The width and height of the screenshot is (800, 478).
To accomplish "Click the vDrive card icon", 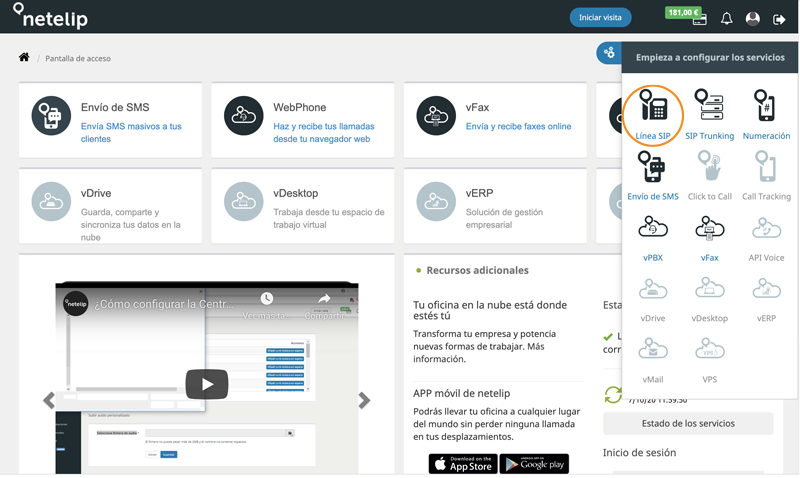I will pos(51,202).
